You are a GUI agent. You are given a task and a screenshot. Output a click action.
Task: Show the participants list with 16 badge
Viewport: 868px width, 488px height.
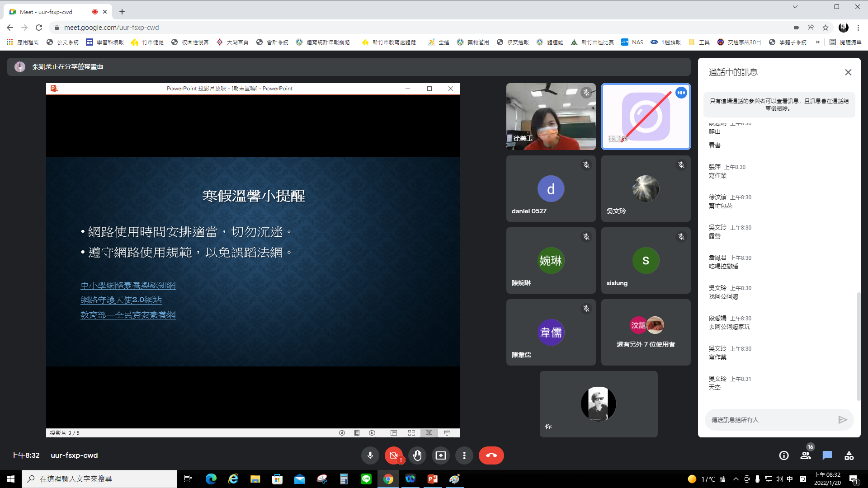pyautogui.click(x=806, y=455)
